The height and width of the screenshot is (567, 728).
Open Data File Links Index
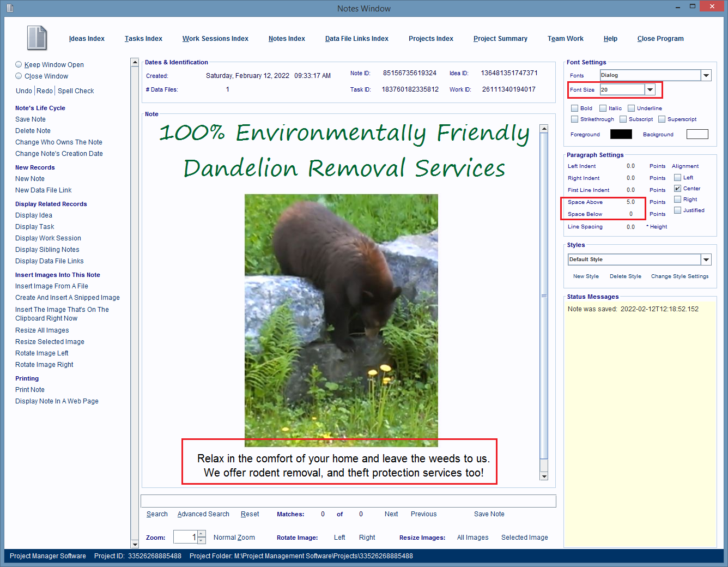pyautogui.click(x=357, y=39)
